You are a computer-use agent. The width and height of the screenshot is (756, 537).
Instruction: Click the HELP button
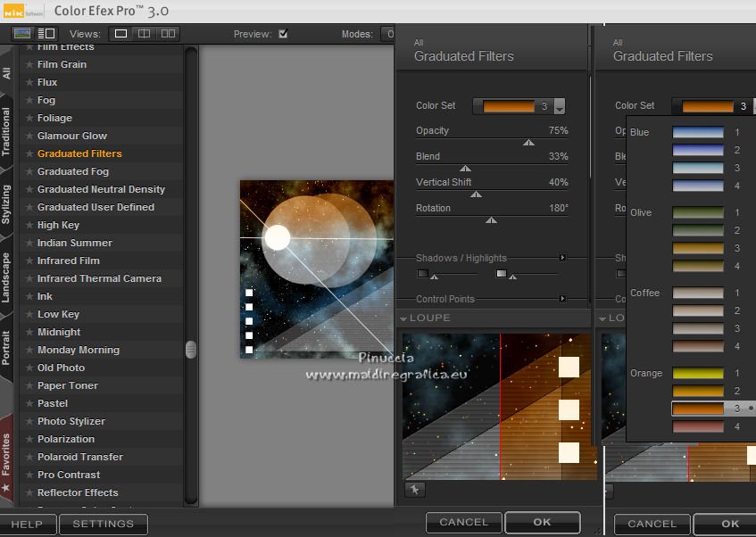coord(27,525)
